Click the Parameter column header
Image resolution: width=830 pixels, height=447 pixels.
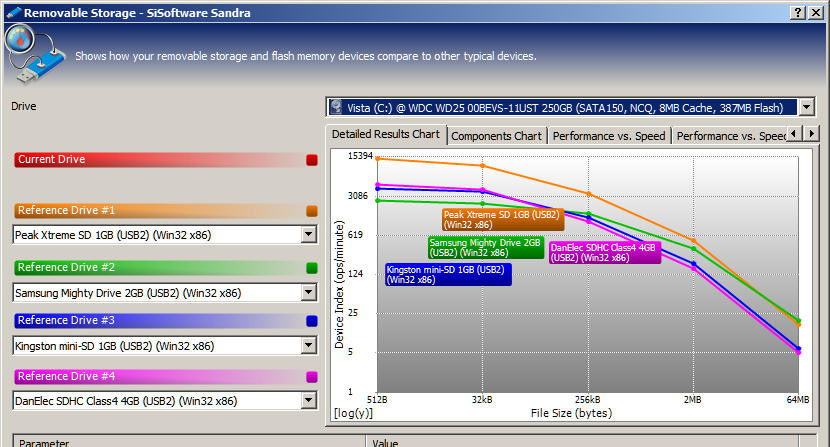(189, 442)
